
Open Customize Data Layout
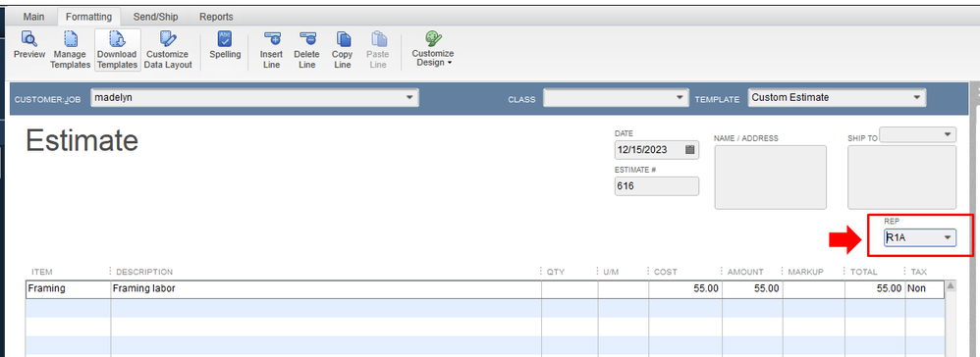[168, 50]
